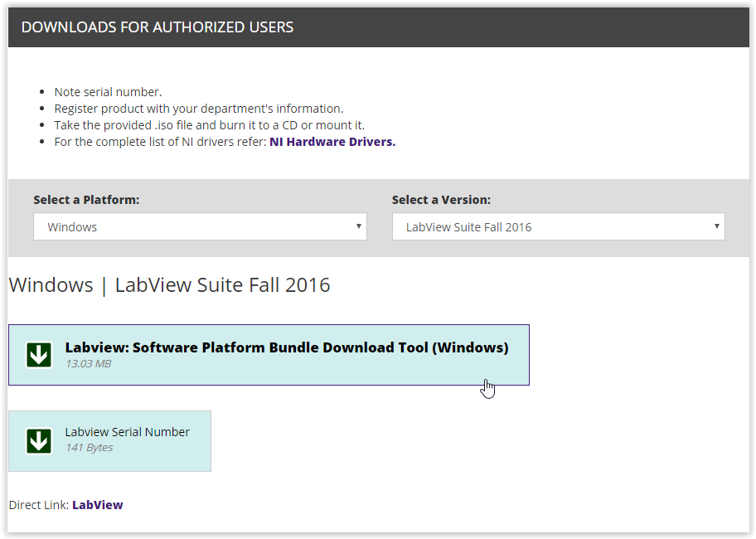Click the green download arrow for Software Platform Bundle
Screen dimensions: 756x539
tap(39, 355)
